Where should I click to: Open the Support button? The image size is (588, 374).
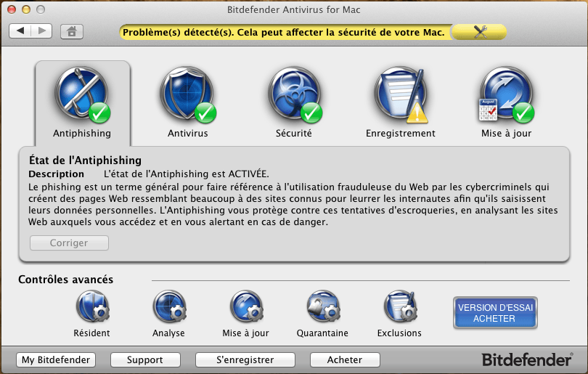coord(145,360)
